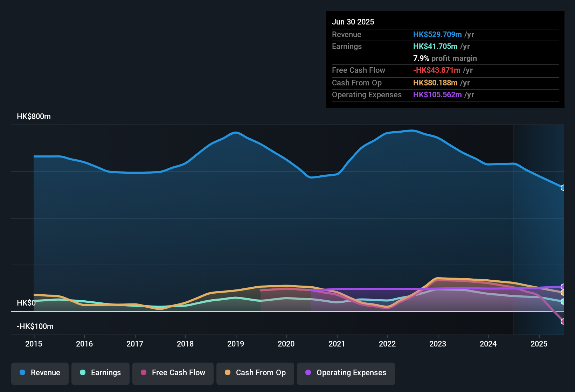This screenshot has width=575, height=392.
Task: Toggle the Earnings series visibility
Action: pos(101,373)
